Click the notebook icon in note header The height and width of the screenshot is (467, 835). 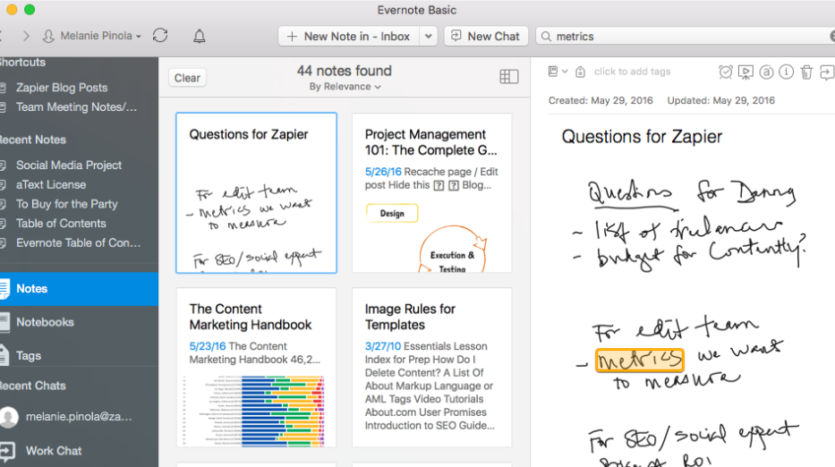click(553, 71)
